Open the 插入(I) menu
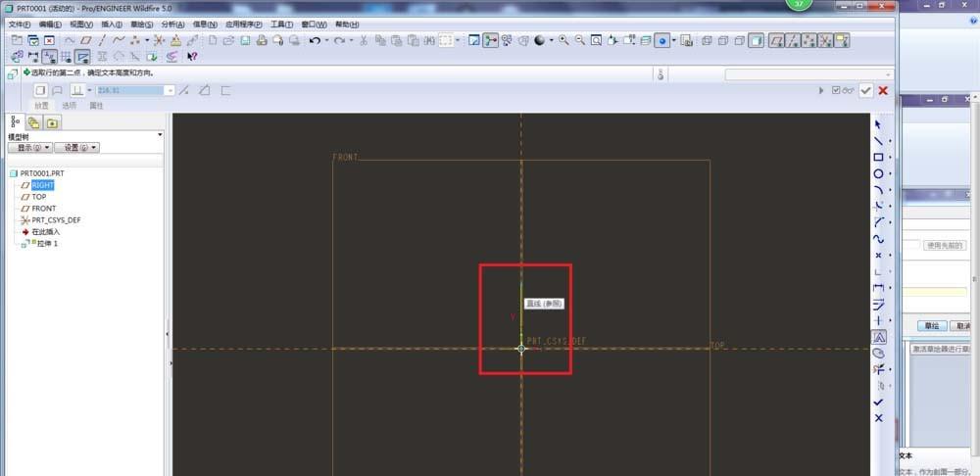 [112, 24]
